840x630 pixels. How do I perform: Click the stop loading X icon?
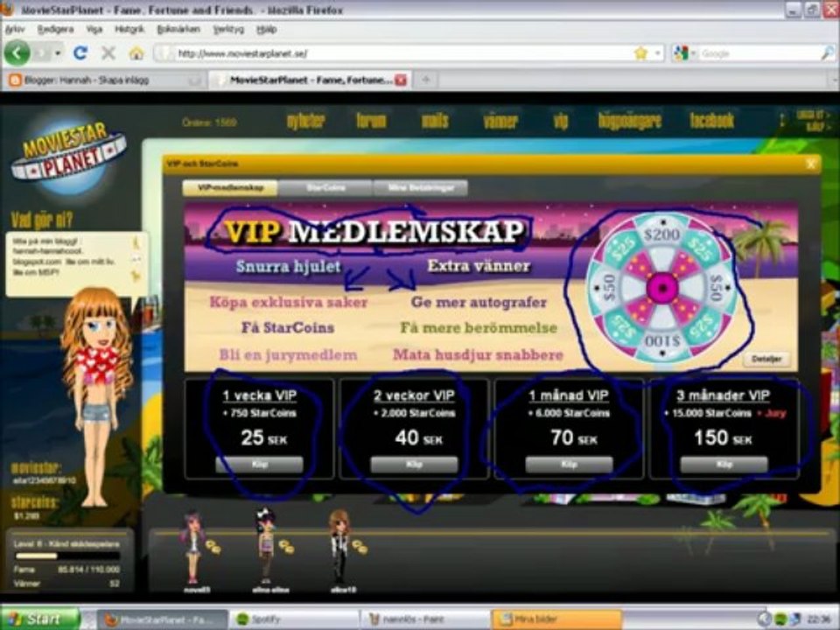[108, 52]
